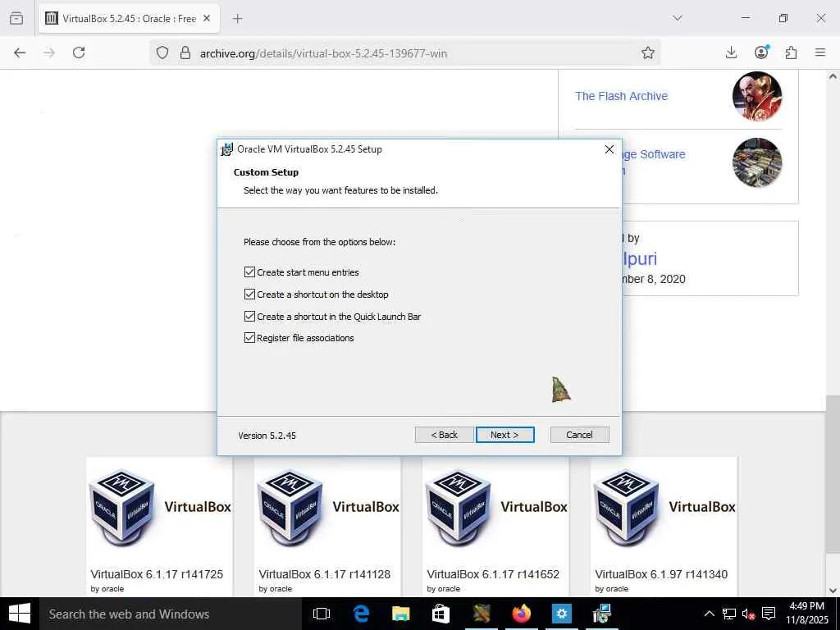Cancel the VirtualBox Setup
This screenshot has height=630, width=840.
point(579,435)
